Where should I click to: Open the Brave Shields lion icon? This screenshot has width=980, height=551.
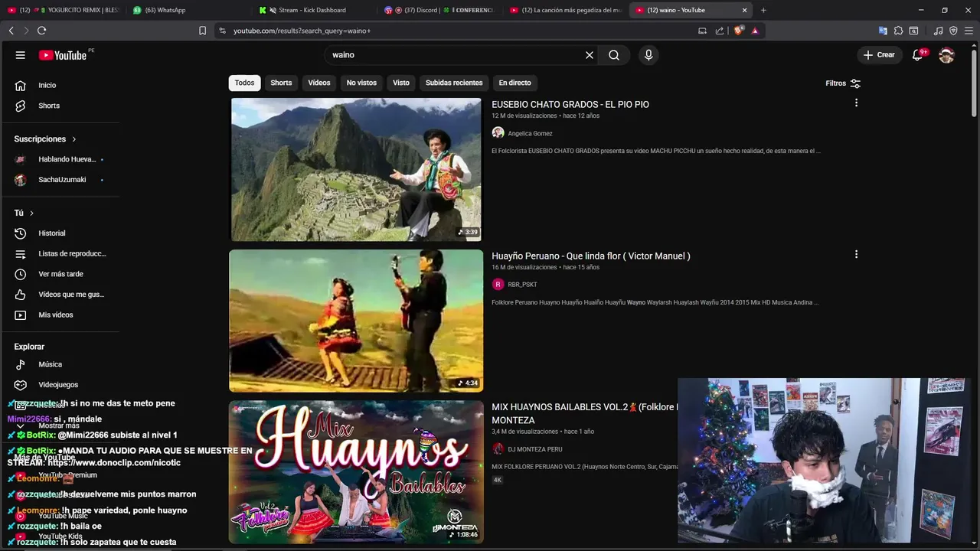(x=738, y=31)
